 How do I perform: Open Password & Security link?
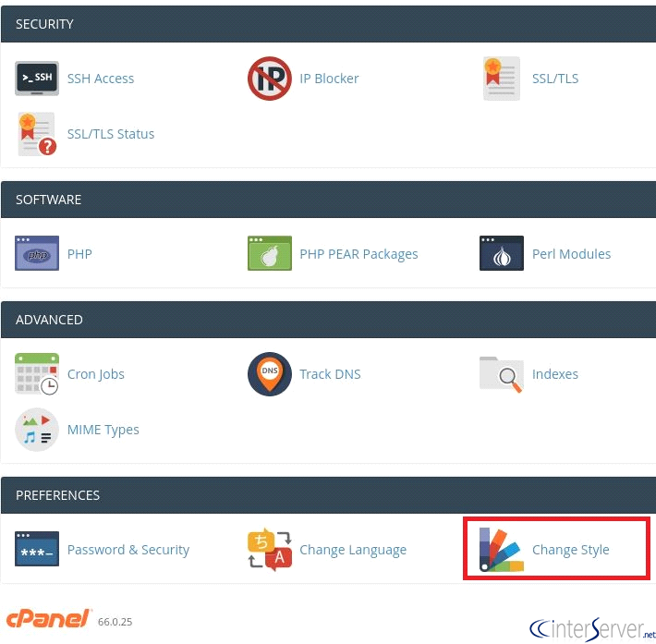(128, 550)
